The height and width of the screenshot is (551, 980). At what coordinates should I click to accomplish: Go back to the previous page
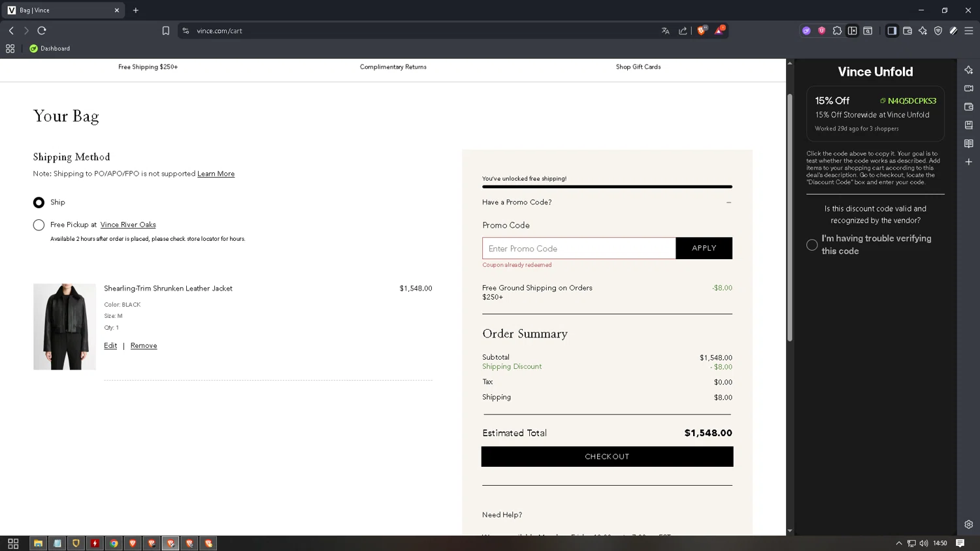(x=11, y=31)
